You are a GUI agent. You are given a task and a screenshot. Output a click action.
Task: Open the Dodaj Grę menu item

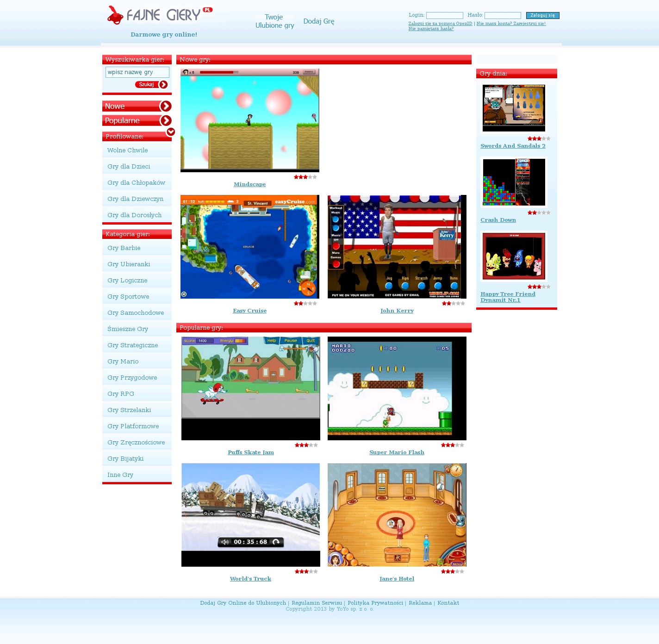tap(319, 21)
